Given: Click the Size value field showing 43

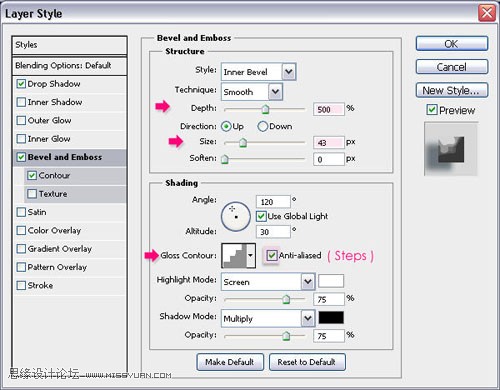Looking at the screenshot, I should pos(328,143).
